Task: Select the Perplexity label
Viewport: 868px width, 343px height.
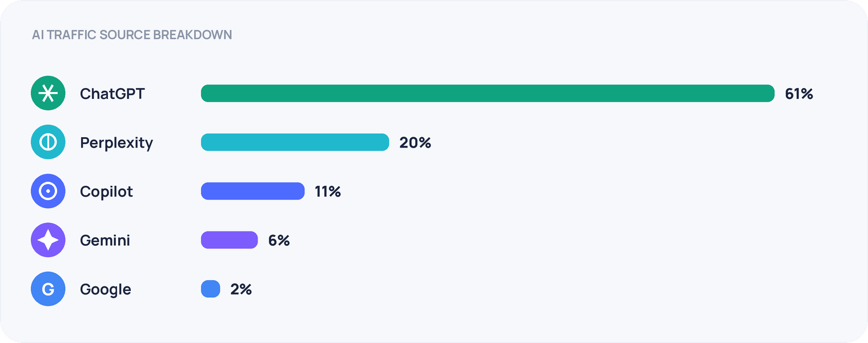Action: coord(116,143)
